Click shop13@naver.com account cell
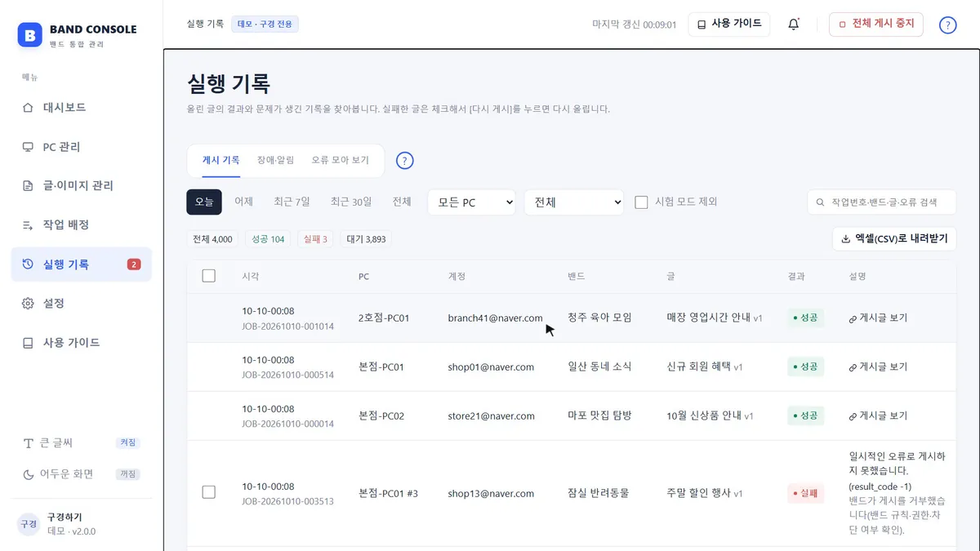Image resolution: width=980 pixels, height=551 pixels. 491,493
